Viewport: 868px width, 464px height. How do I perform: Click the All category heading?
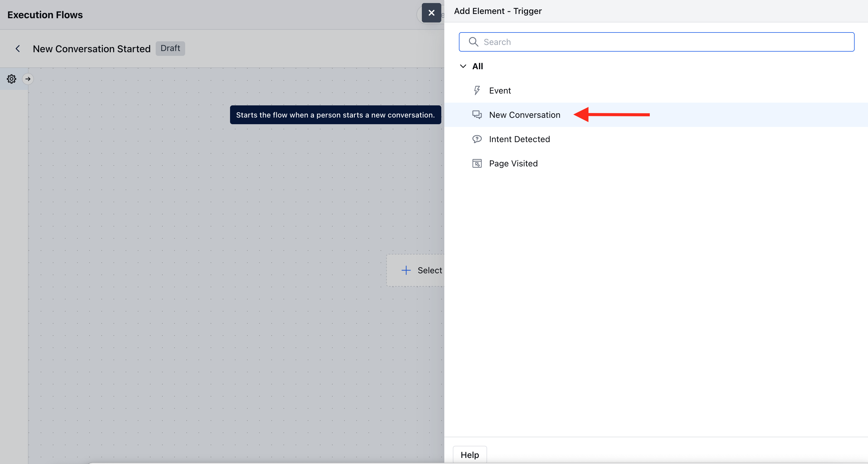coord(477,66)
